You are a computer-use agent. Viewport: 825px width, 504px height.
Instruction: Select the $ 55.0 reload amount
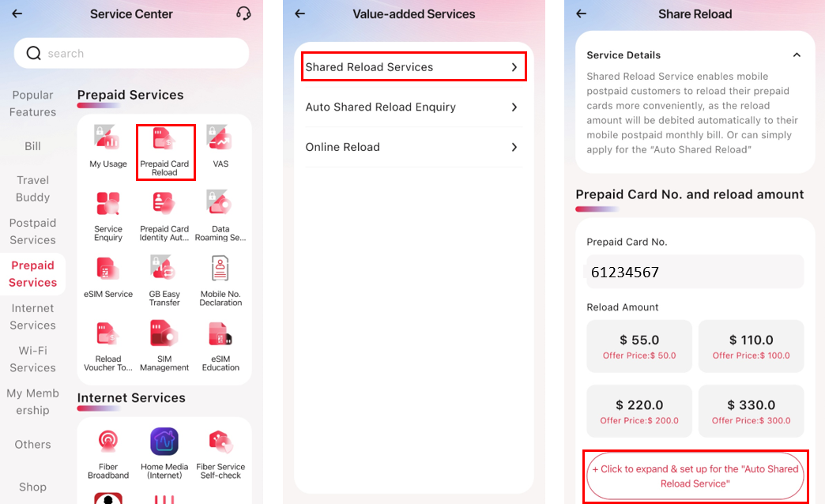639,346
